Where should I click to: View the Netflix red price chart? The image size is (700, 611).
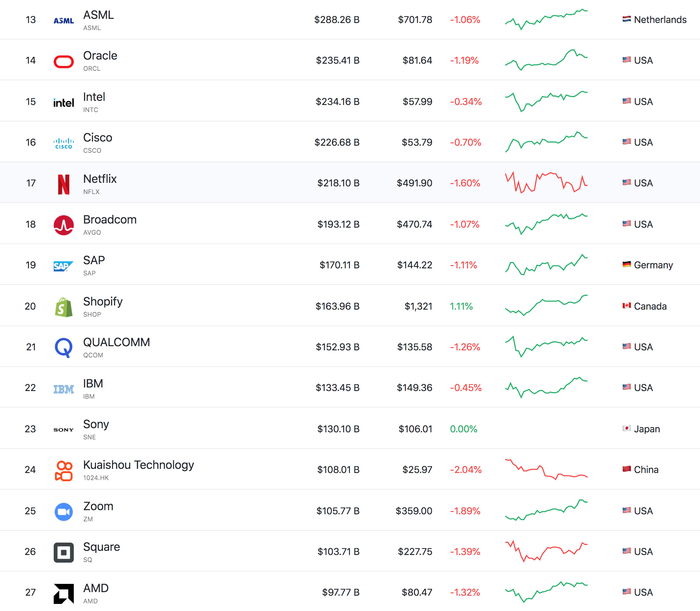546,183
